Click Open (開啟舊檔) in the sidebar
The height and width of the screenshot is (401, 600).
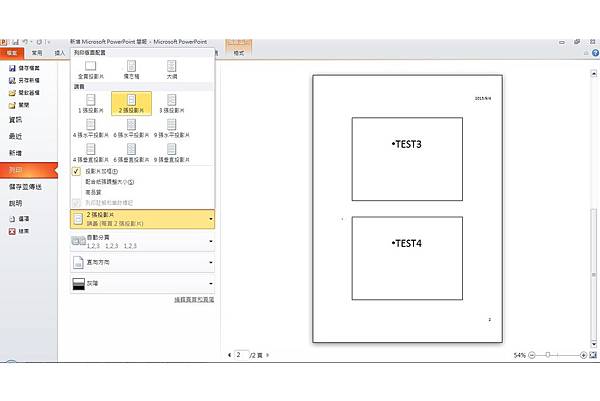click(x=24, y=93)
